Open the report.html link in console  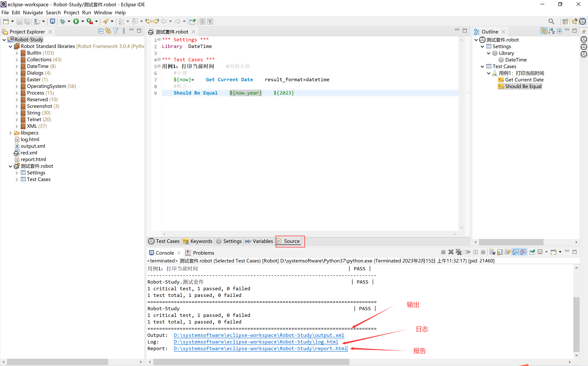260,349
